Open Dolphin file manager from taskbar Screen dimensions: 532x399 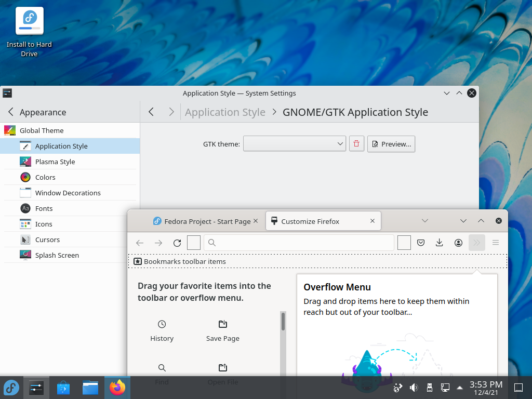coord(90,388)
